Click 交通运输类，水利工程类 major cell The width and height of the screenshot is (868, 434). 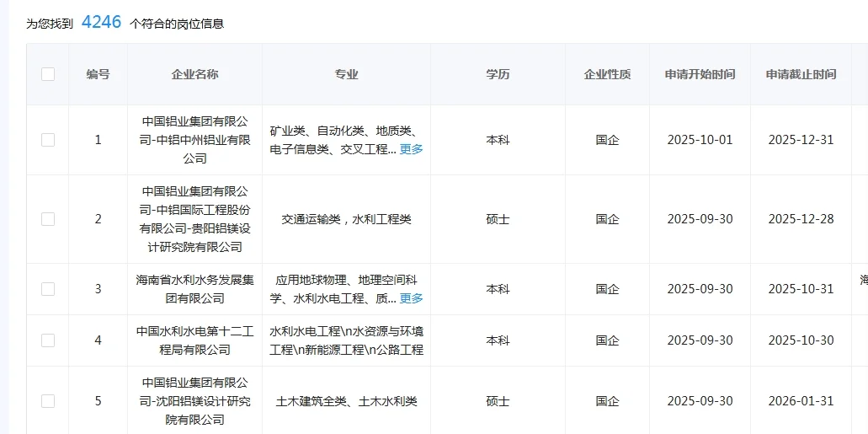coord(347,219)
